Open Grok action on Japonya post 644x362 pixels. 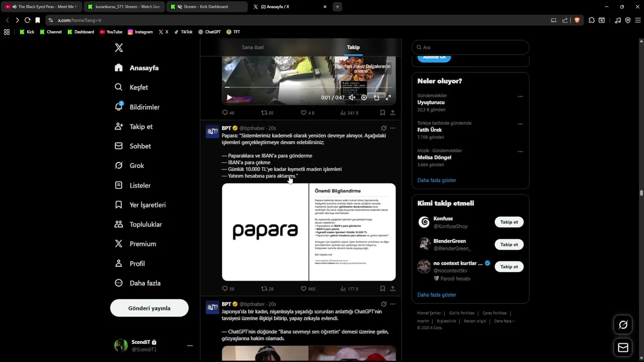[383, 304]
